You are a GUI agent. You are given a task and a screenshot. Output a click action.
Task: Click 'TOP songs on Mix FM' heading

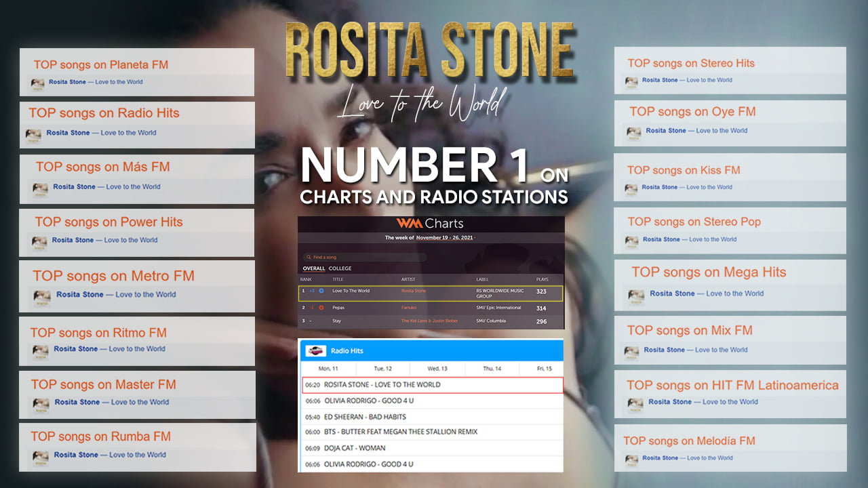(690, 331)
